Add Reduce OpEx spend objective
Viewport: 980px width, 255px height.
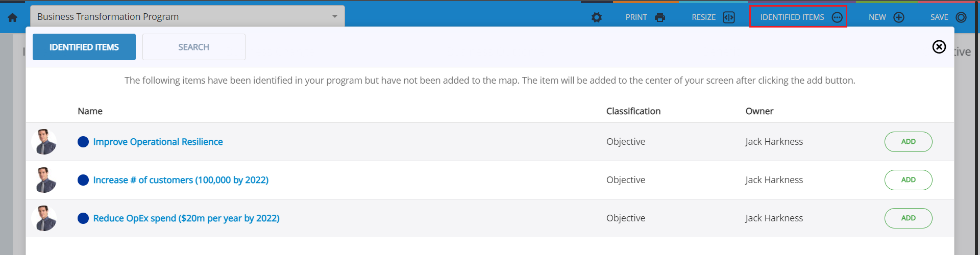(x=909, y=218)
